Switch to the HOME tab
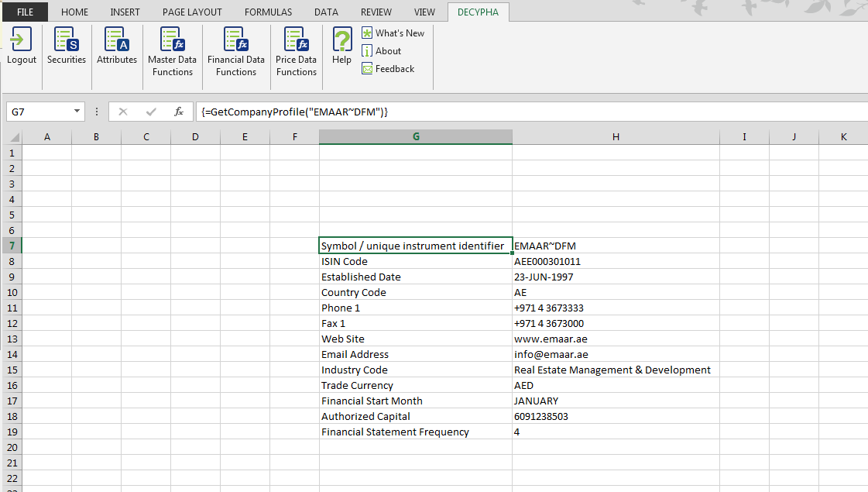The image size is (868, 492). click(75, 12)
